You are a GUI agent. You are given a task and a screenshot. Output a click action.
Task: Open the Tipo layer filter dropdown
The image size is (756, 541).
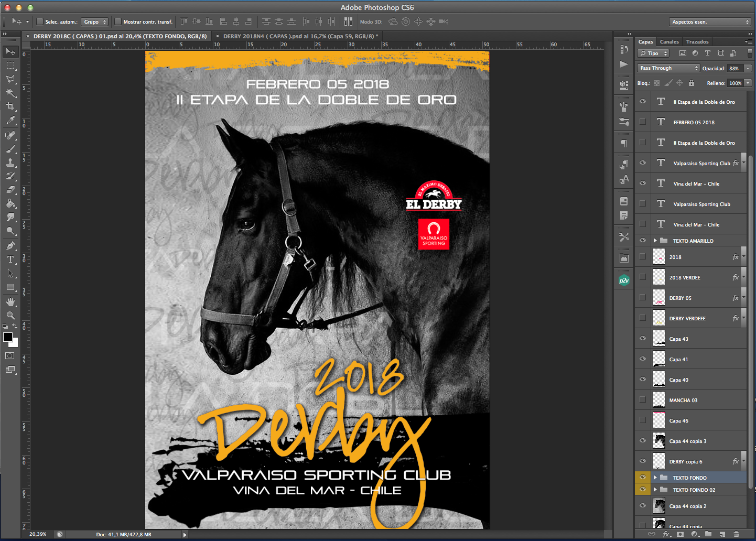654,53
